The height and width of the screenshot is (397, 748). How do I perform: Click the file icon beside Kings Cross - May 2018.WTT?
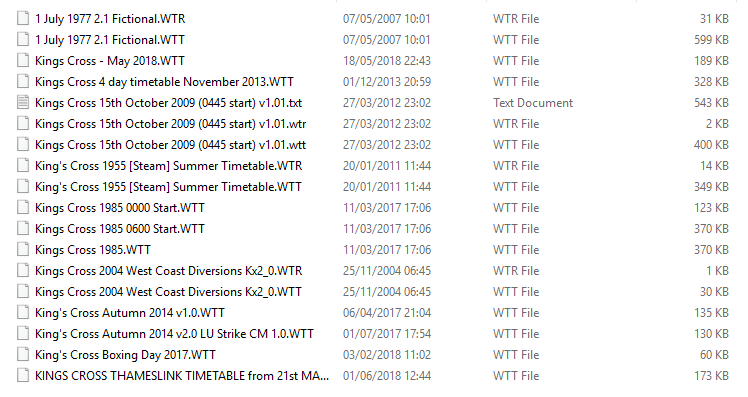click(x=22, y=61)
